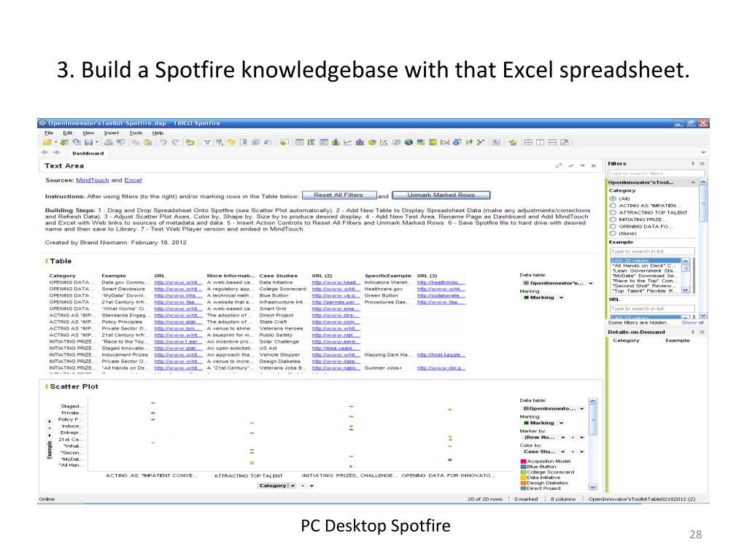Screen dimensions: 747x560
Task: Click the New Table visualization icon
Action: [x=299, y=142]
